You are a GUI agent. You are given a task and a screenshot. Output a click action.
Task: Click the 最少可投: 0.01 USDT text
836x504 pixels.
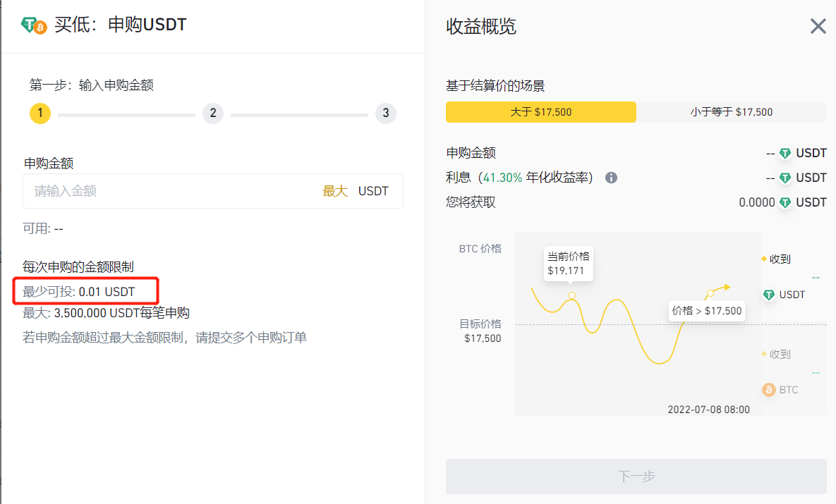[x=79, y=291]
